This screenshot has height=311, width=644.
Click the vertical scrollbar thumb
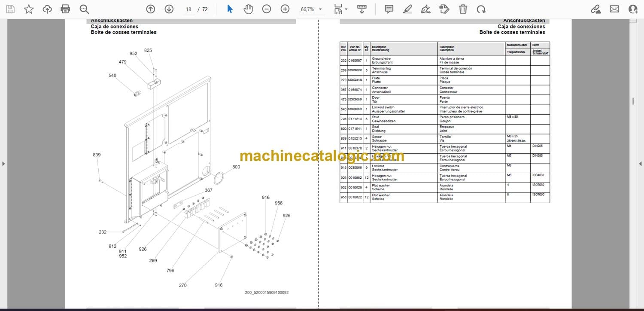tap(633, 101)
